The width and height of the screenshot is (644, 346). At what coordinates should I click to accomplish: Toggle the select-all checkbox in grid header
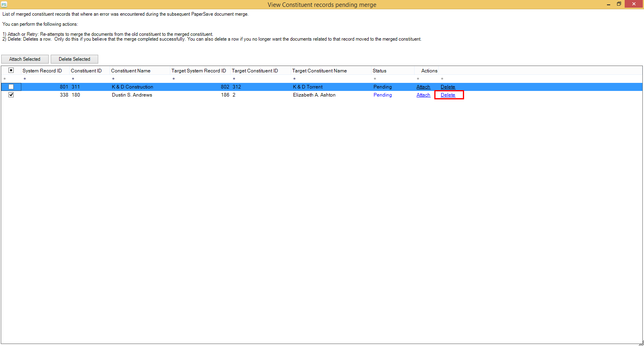[x=11, y=70]
